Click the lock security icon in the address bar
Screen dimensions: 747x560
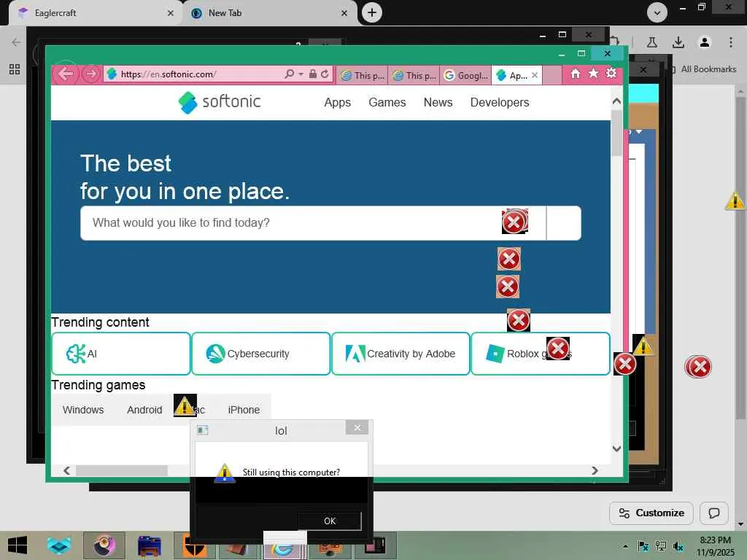point(312,74)
